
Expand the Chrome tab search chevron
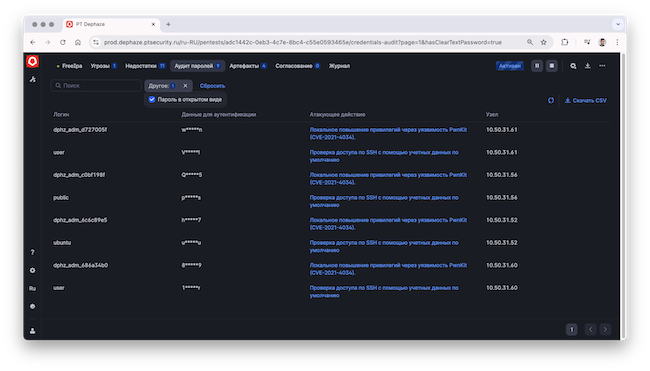618,24
